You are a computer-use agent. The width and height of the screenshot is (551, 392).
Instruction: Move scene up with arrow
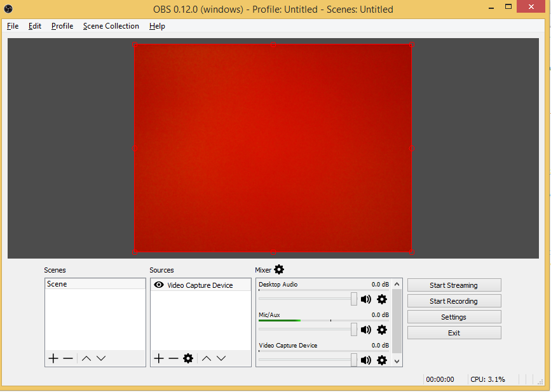click(86, 358)
